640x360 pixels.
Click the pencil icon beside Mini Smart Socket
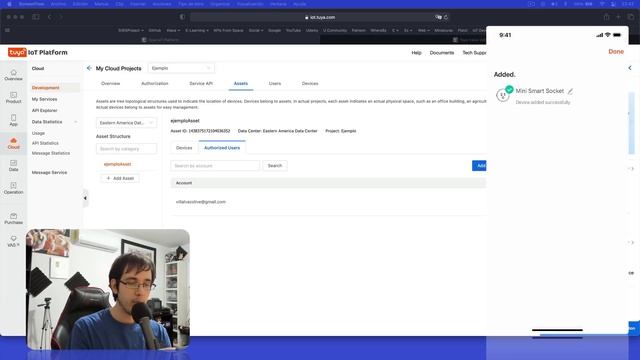coord(570,91)
